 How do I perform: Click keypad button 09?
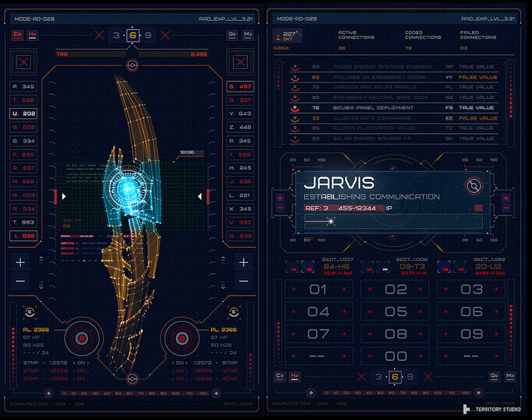pyautogui.click(x=471, y=334)
